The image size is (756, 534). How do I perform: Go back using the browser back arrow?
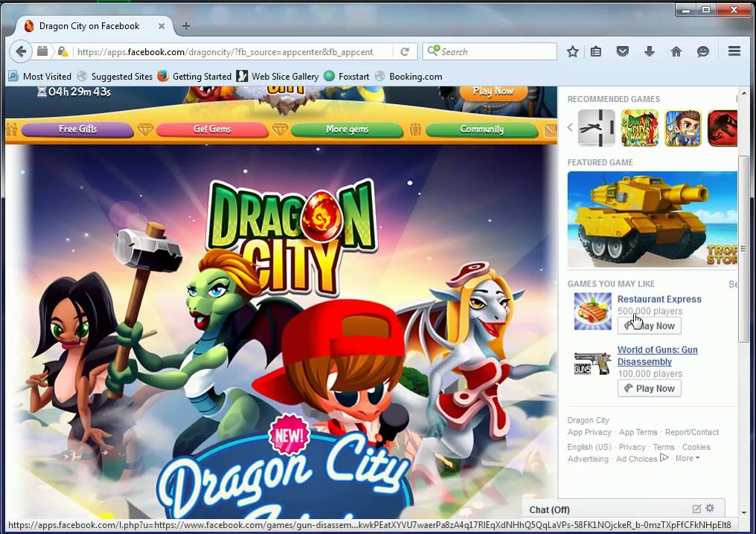coord(21,51)
